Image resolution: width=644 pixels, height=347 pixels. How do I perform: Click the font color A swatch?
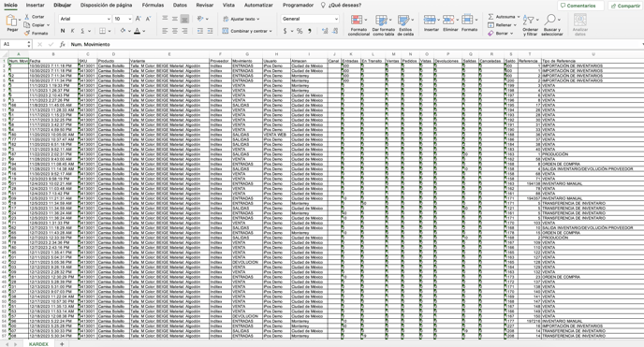pos(138,31)
